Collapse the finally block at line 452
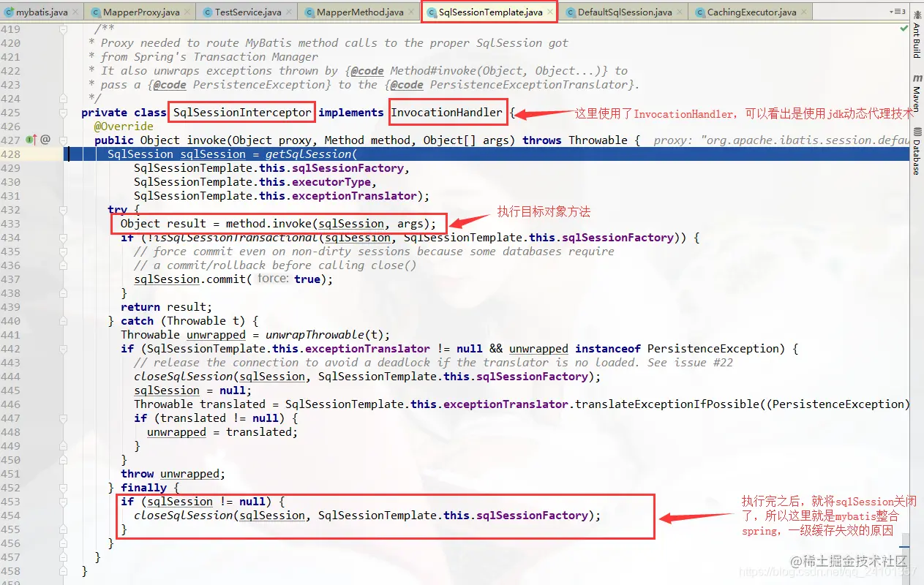This screenshot has height=585, width=924. 64,488
